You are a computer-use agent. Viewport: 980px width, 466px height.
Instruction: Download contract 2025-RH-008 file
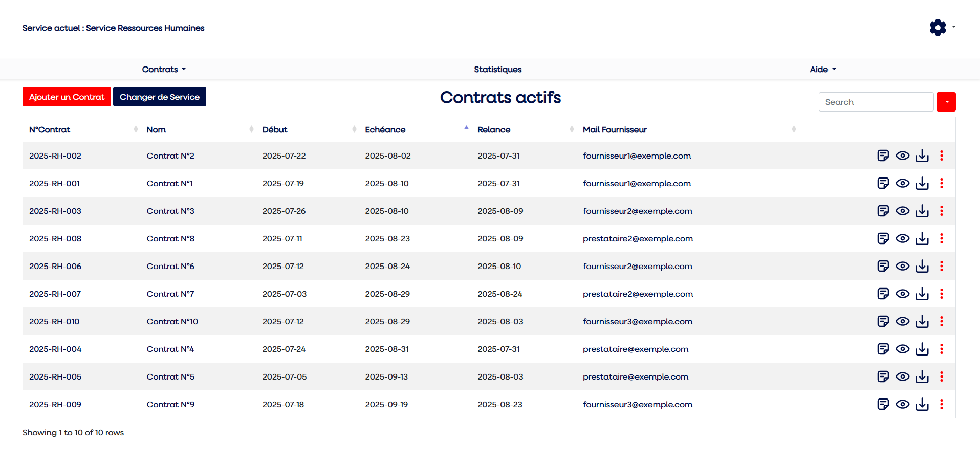pos(922,238)
